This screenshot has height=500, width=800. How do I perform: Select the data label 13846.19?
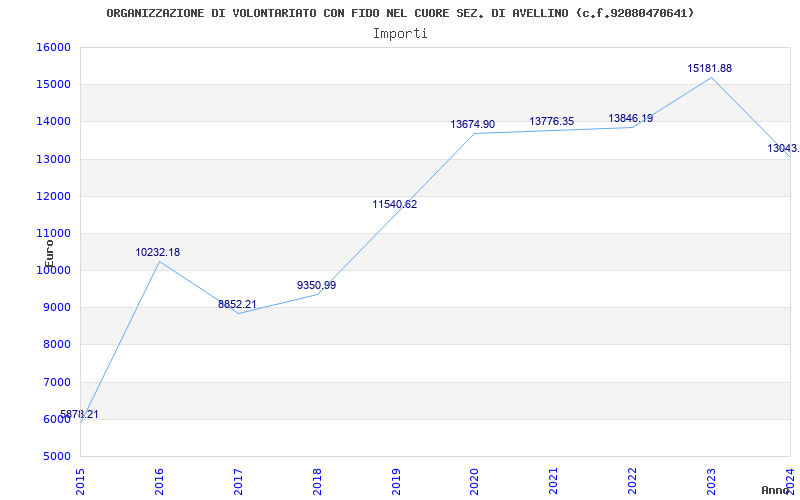pyautogui.click(x=631, y=118)
